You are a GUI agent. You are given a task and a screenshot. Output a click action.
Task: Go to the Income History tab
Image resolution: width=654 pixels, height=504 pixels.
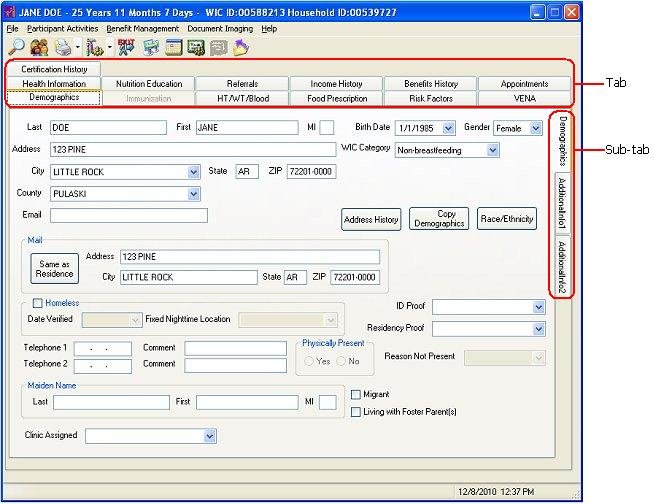click(x=336, y=84)
